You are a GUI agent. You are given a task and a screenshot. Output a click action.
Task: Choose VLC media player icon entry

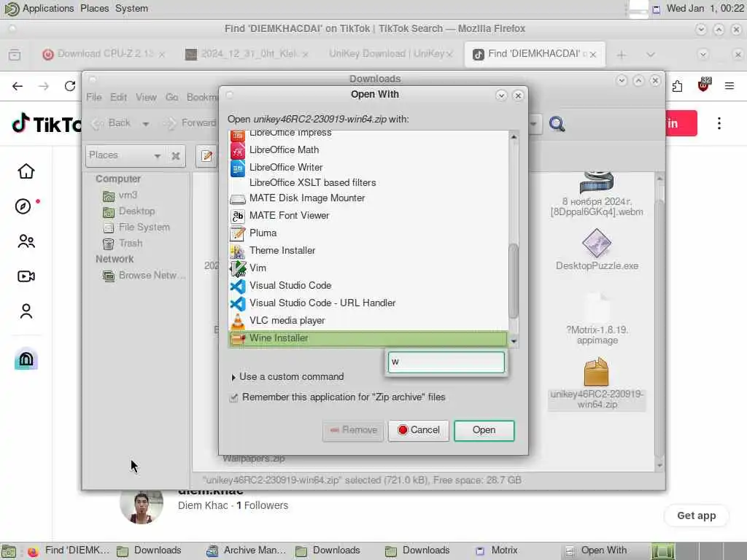(237, 321)
